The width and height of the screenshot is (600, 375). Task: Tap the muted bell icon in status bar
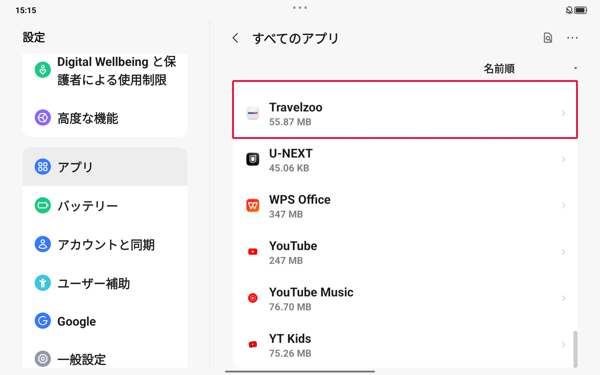pos(569,10)
